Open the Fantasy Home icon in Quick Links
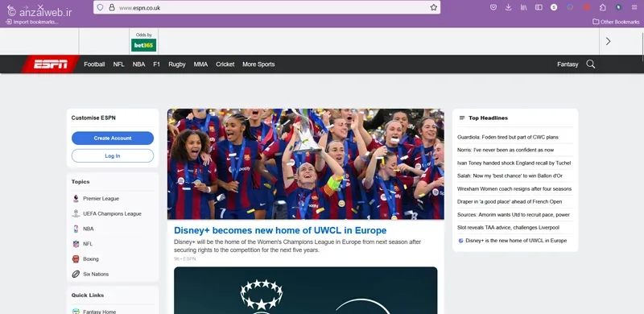 point(76,311)
